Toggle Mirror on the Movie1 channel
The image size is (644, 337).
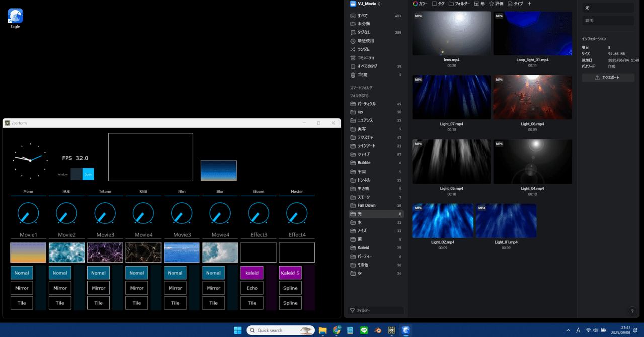[22, 288]
